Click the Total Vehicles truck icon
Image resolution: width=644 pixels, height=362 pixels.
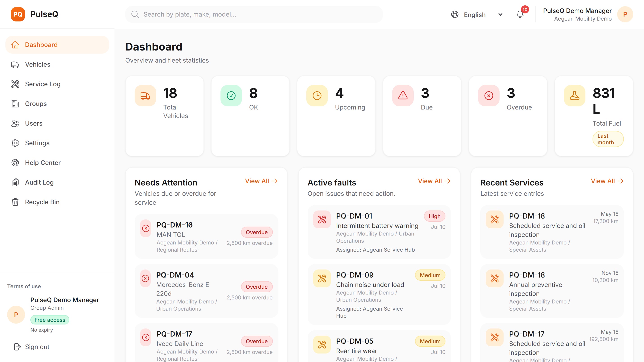pos(145,96)
